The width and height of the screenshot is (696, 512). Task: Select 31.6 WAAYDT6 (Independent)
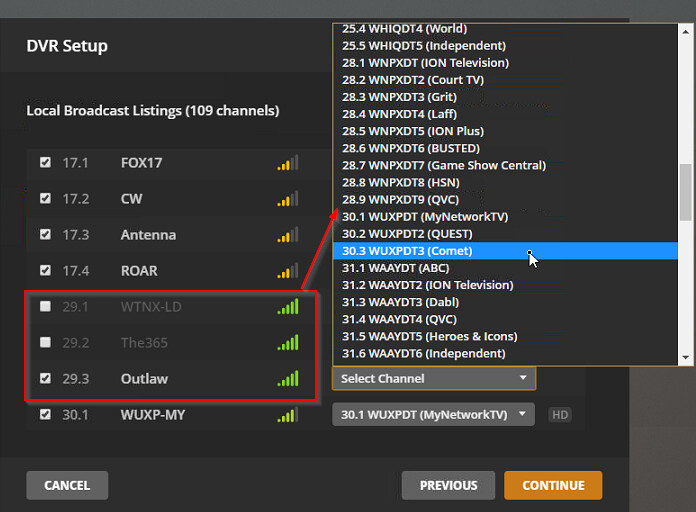tap(505, 353)
